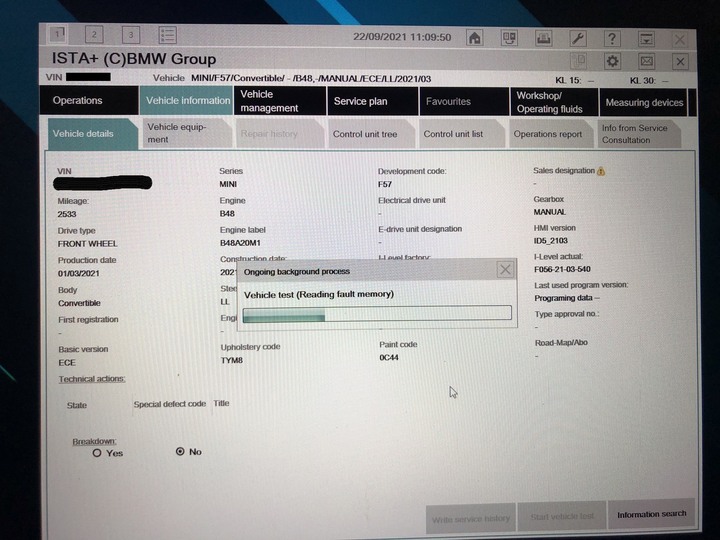The width and height of the screenshot is (720, 540).
Task: Click the mileage value 2533
Action: click(67, 214)
